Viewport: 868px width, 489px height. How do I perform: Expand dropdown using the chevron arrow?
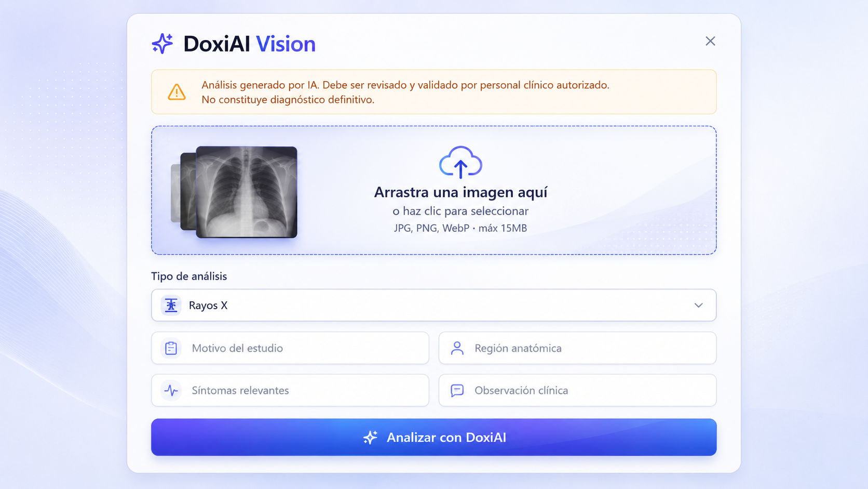[x=698, y=306]
